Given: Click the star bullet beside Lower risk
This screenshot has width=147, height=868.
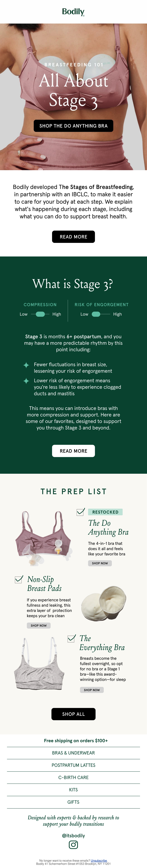Looking at the screenshot, I should 26,381.
